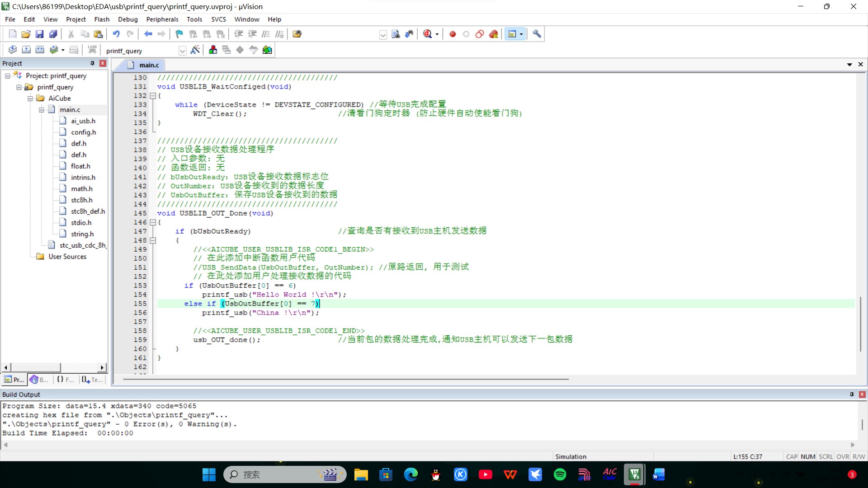Pin the Build Output panel
This screenshot has height=488, width=868.
click(852, 394)
